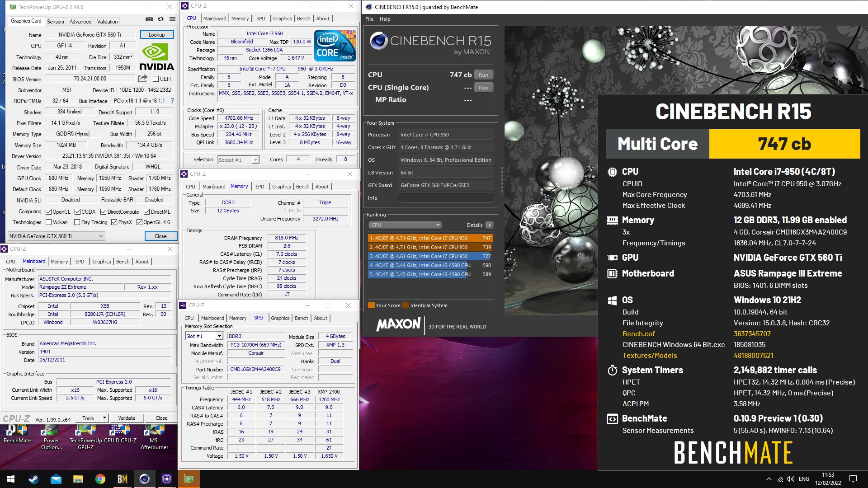
Task: Click the BIOS version share/export icon
Action: (142, 78)
